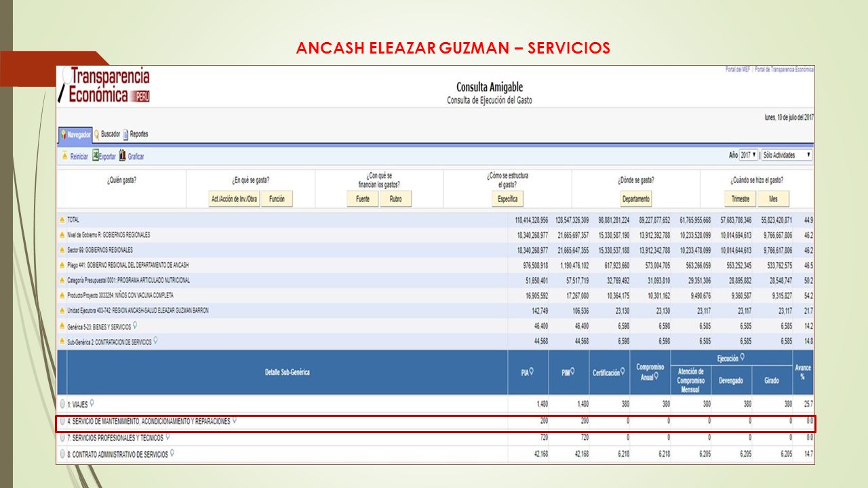Click the triangle icon beside Sector 99
The width and height of the screenshot is (868, 488).
62,250
